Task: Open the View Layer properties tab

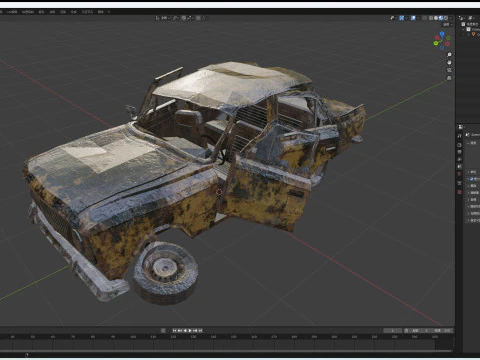Action: 459,159
